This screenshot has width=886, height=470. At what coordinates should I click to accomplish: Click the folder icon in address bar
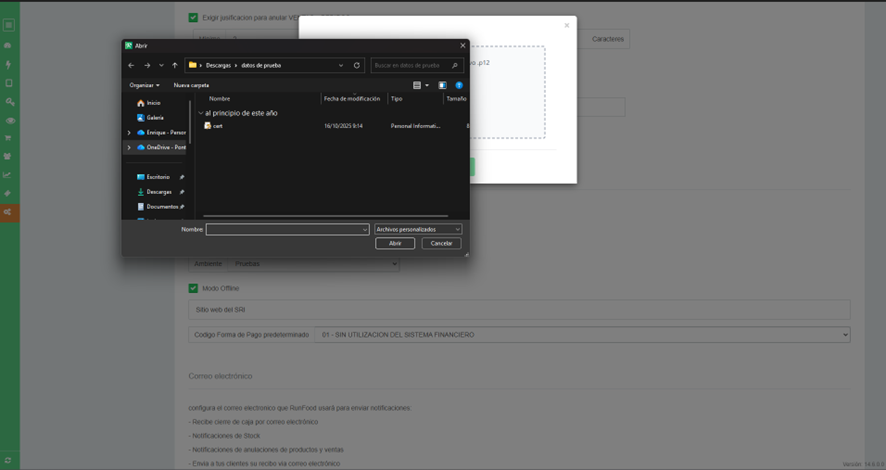pos(193,65)
